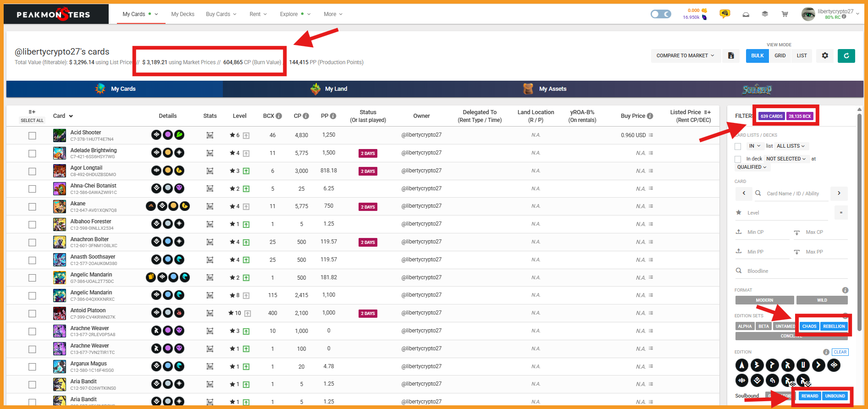Check the box for Ahna-Chei Botanist

point(32,189)
